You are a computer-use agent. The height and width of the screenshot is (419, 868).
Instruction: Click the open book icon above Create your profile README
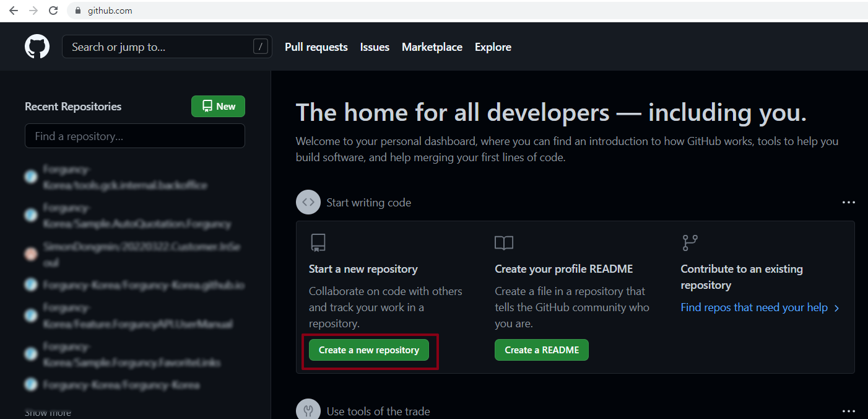(504, 243)
